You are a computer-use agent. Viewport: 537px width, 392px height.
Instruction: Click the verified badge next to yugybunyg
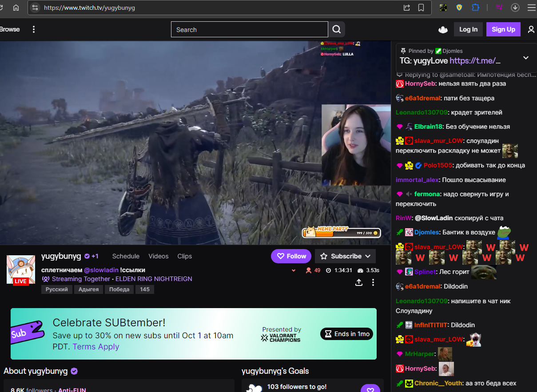coord(87,256)
